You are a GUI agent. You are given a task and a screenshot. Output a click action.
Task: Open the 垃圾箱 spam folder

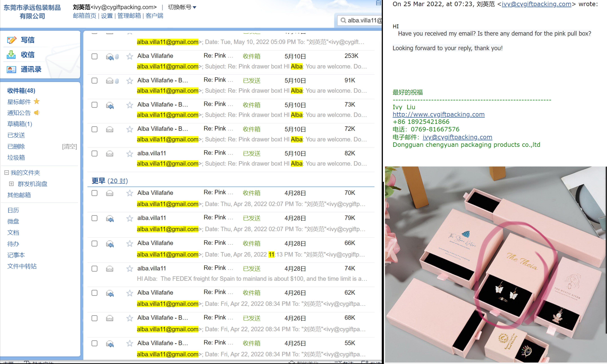[x=16, y=157]
